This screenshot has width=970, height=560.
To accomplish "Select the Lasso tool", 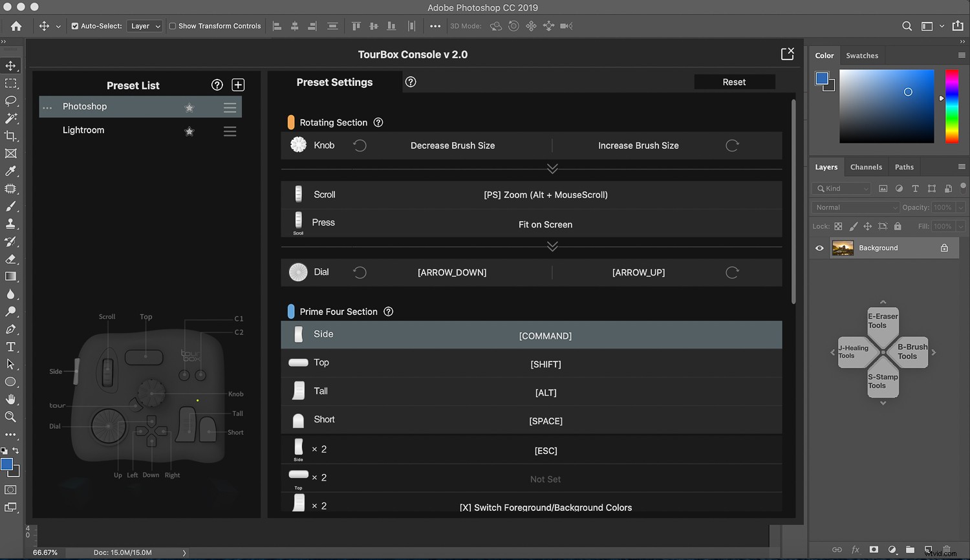I will 10,101.
